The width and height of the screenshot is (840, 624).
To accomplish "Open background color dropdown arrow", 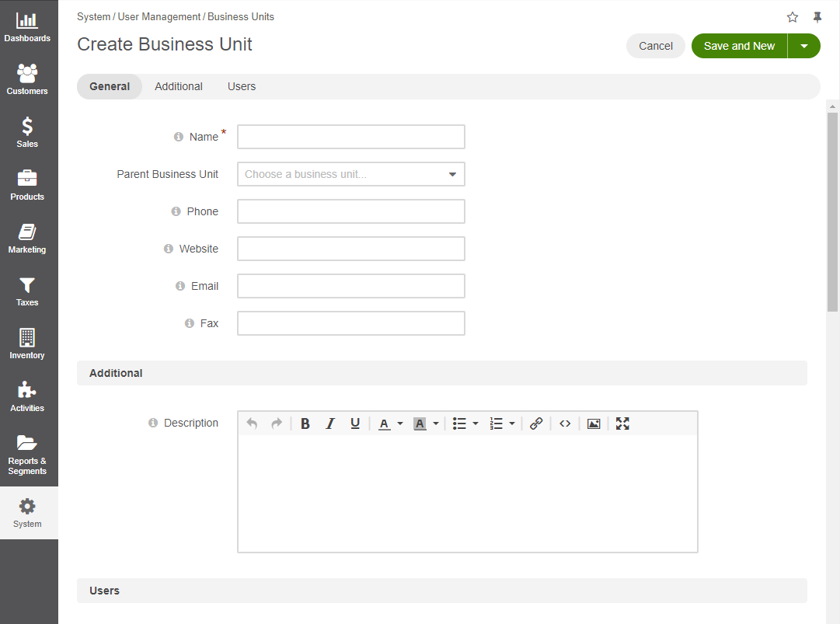I will 435,424.
